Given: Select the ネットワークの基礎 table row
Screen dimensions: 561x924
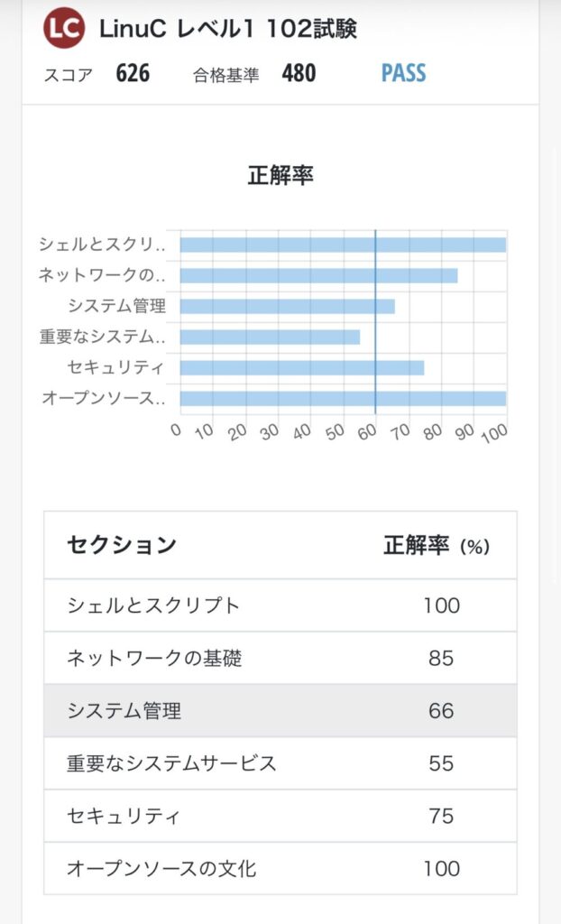Looking at the screenshot, I should point(280,658).
